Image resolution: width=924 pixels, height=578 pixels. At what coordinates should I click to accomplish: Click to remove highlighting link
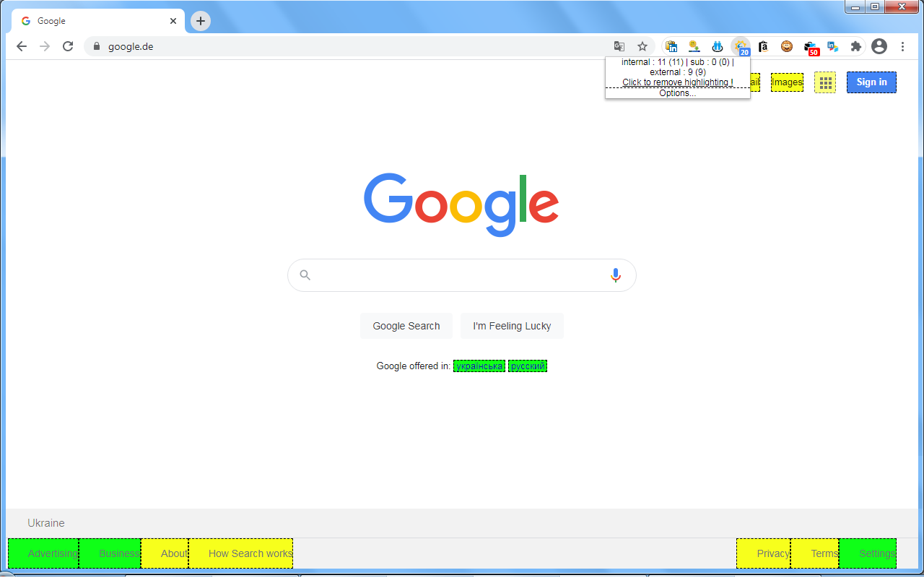coord(678,82)
